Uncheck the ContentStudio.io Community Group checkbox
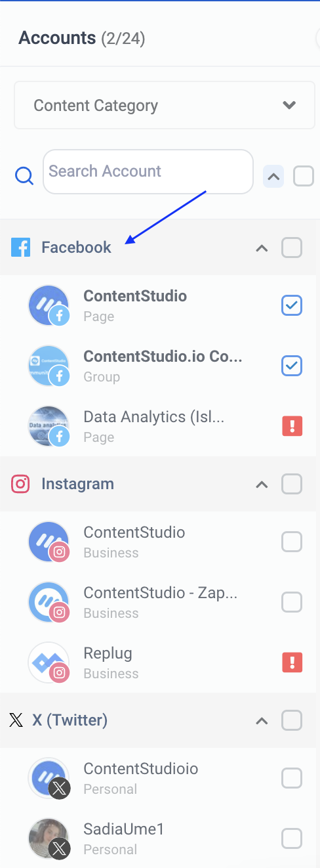Image resolution: width=320 pixels, height=868 pixels. tap(292, 366)
